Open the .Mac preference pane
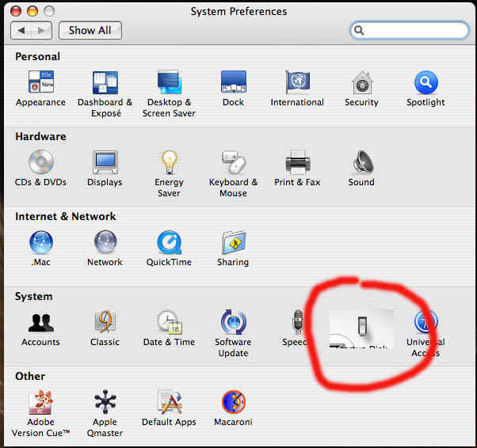 tap(41, 242)
